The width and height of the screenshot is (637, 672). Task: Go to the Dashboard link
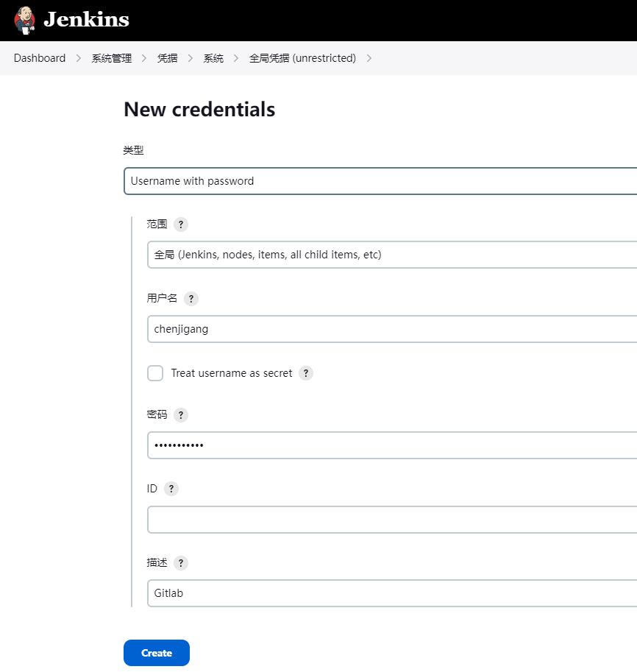[39, 58]
